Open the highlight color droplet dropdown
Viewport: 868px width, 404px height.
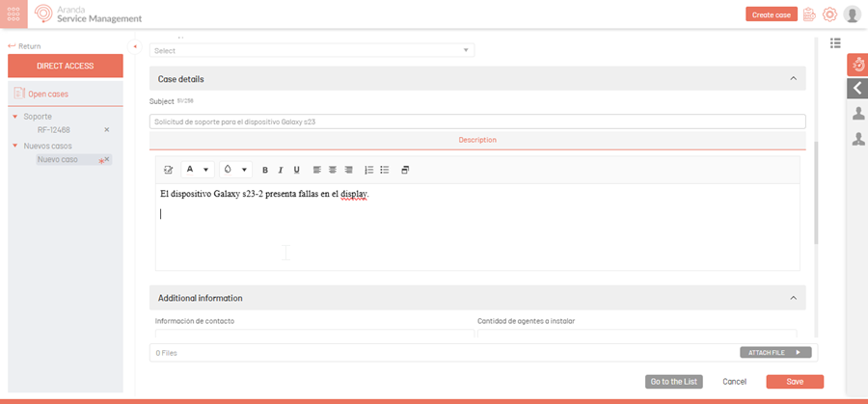235,170
